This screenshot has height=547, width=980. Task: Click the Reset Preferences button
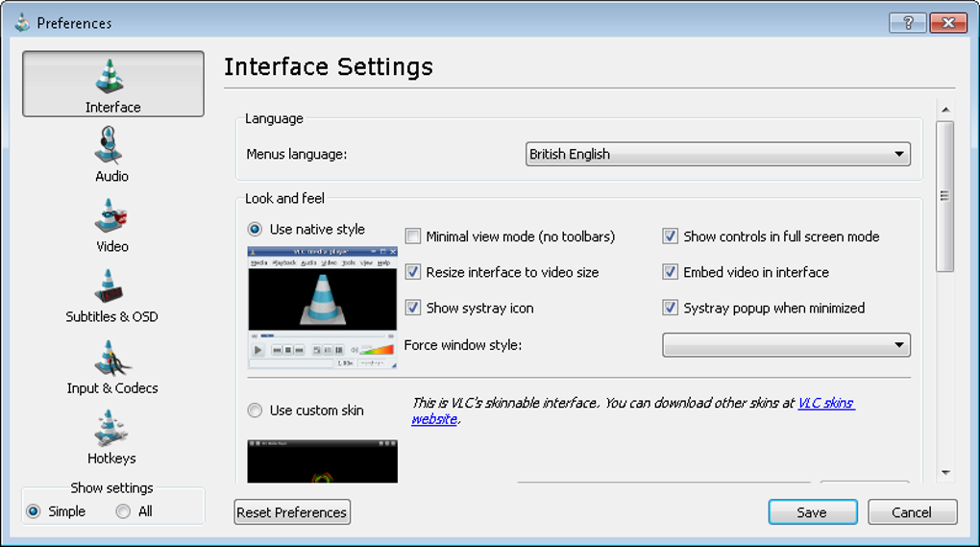tap(292, 512)
